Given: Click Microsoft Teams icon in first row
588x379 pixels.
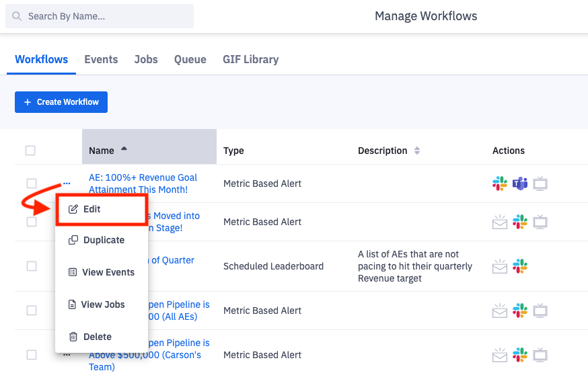Looking at the screenshot, I should tap(519, 183).
